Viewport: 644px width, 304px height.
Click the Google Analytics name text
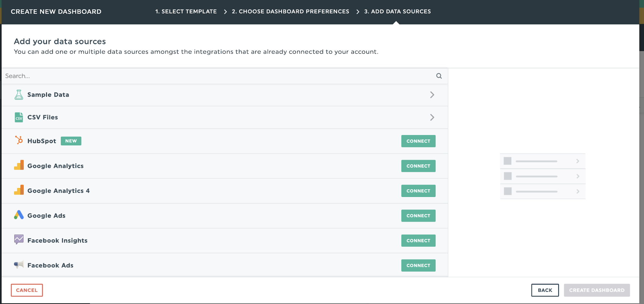coord(55,166)
